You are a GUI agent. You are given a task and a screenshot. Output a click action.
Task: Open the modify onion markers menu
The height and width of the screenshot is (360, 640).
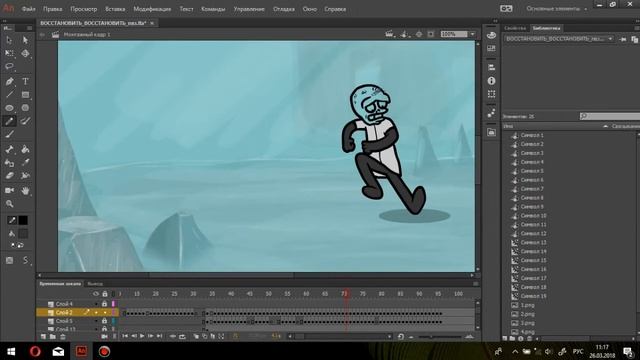221,336
